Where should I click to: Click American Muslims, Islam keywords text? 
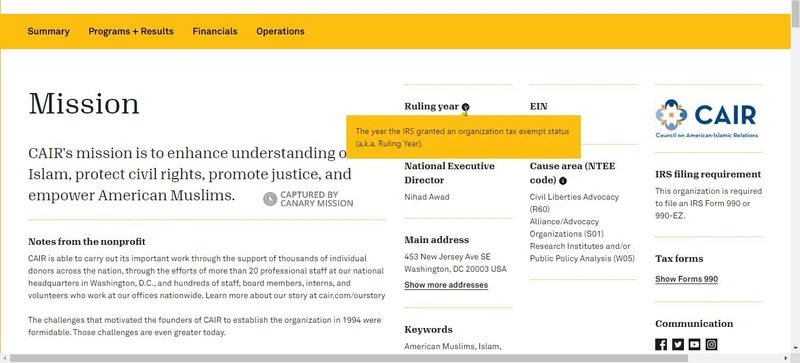(452, 346)
